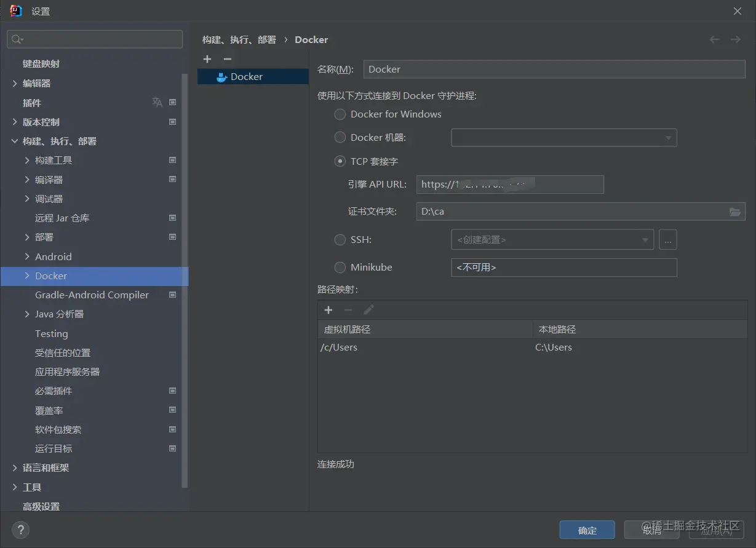Click the project-level icon beside 插件

[172, 102]
